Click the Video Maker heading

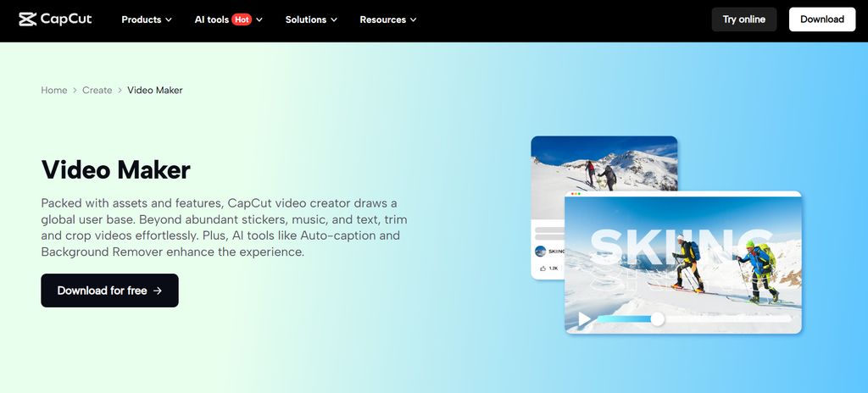click(116, 169)
